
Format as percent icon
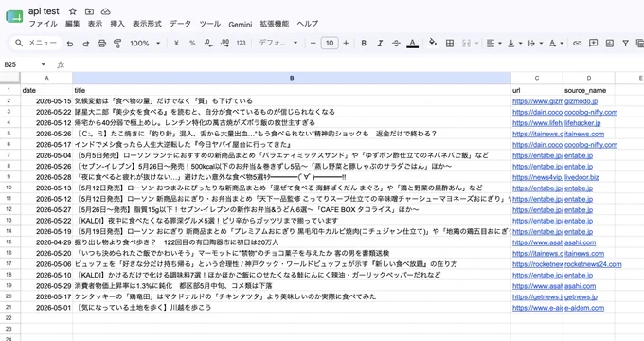click(192, 43)
